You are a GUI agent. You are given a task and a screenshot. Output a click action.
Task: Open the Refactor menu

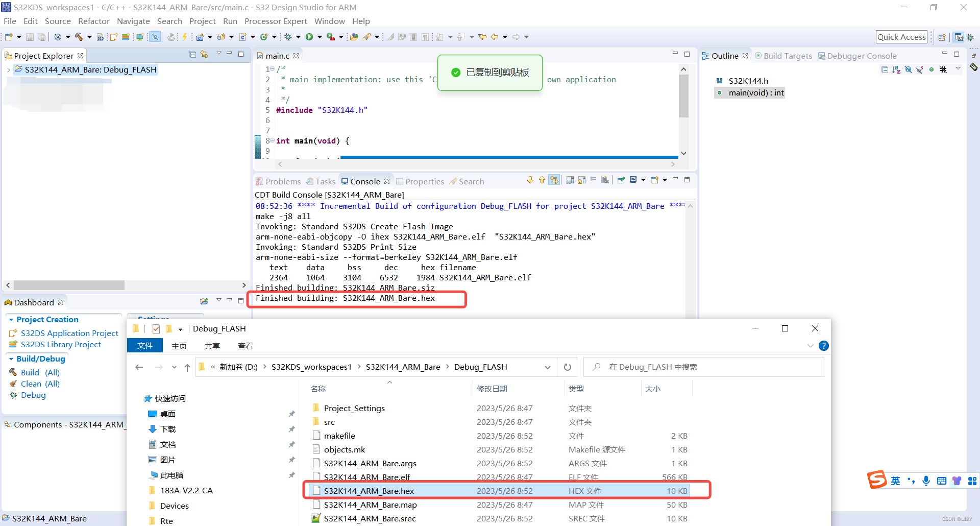pos(94,21)
